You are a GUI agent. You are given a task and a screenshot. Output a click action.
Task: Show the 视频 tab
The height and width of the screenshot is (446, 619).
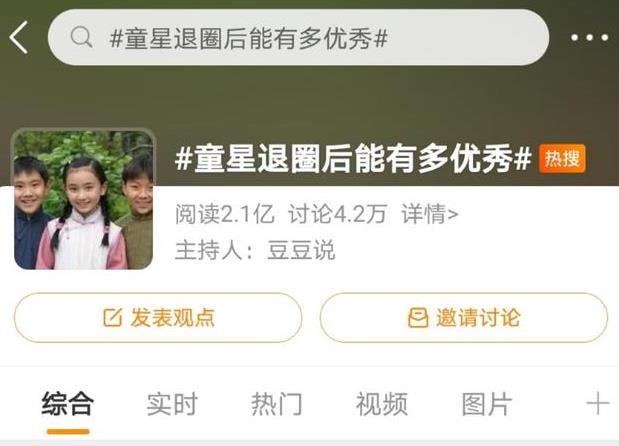point(382,404)
